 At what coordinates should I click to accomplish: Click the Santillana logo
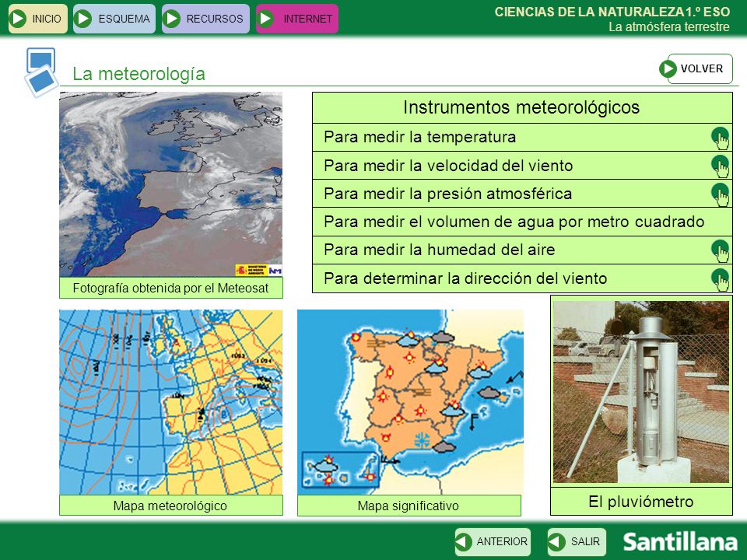coord(680,542)
